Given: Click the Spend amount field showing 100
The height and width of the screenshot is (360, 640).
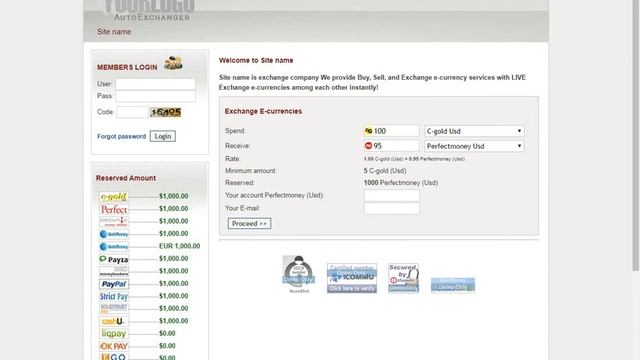Looking at the screenshot, I should point(391,131).
